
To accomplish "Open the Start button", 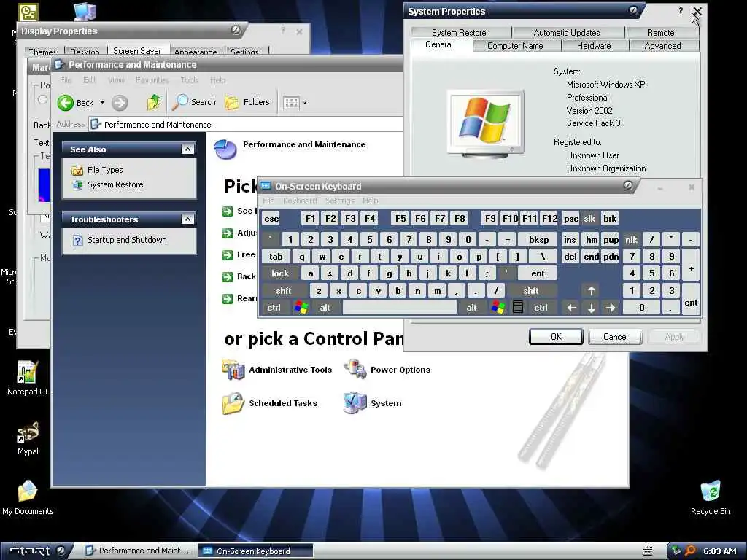I will tap(36, 551).
